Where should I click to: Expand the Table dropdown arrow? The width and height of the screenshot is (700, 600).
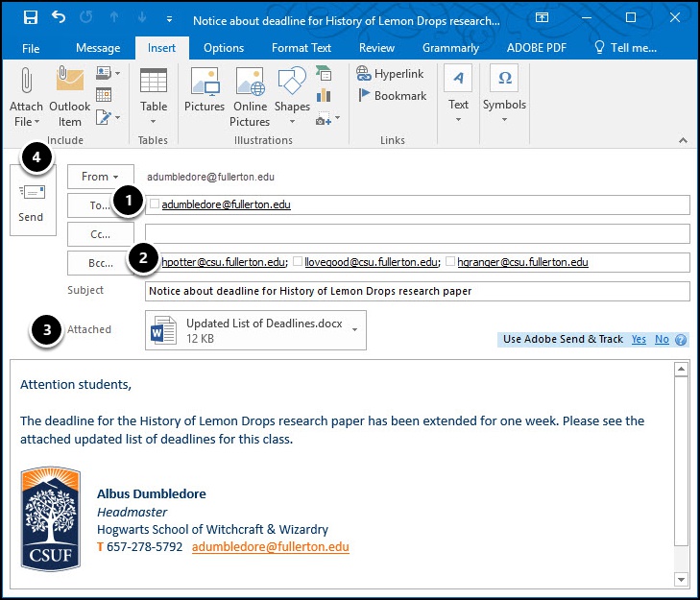[x=153, y=121]
